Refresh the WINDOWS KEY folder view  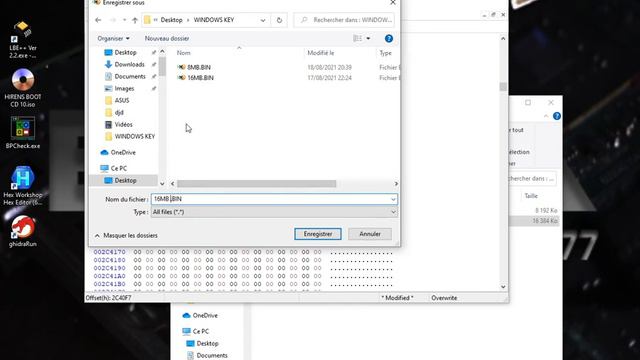click(x=279, y=20)
